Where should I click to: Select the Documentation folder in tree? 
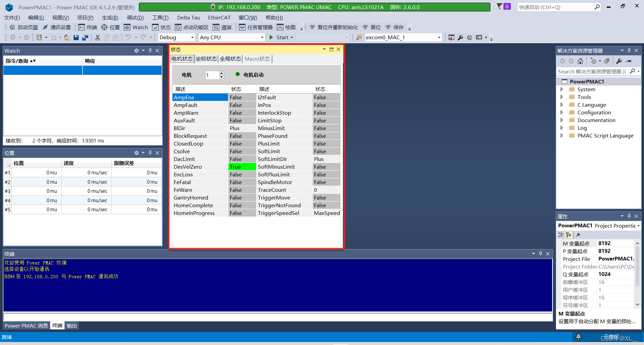[596, 120]
